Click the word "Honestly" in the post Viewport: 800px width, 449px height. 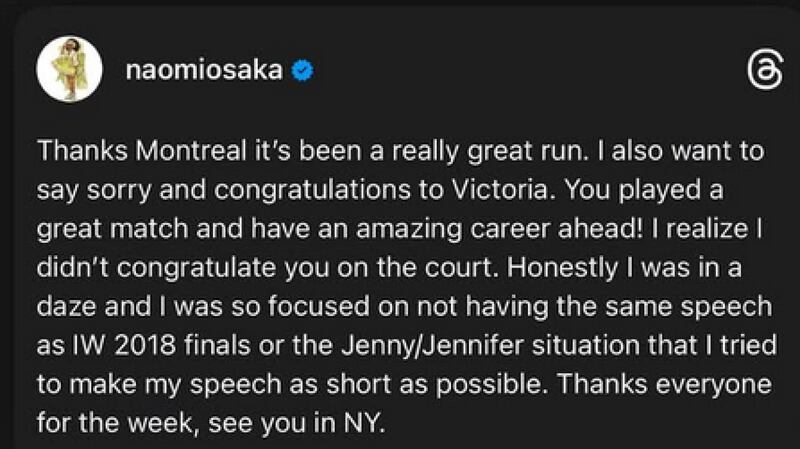coord(562,268)
